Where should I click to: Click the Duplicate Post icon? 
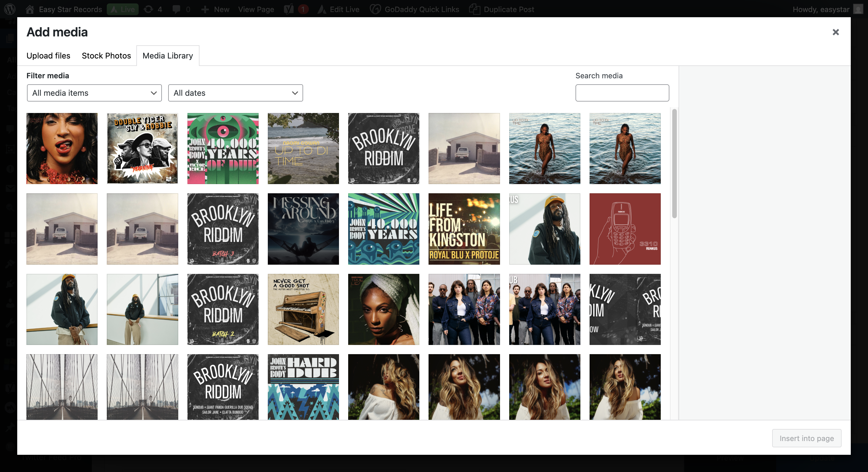[474, 9]
